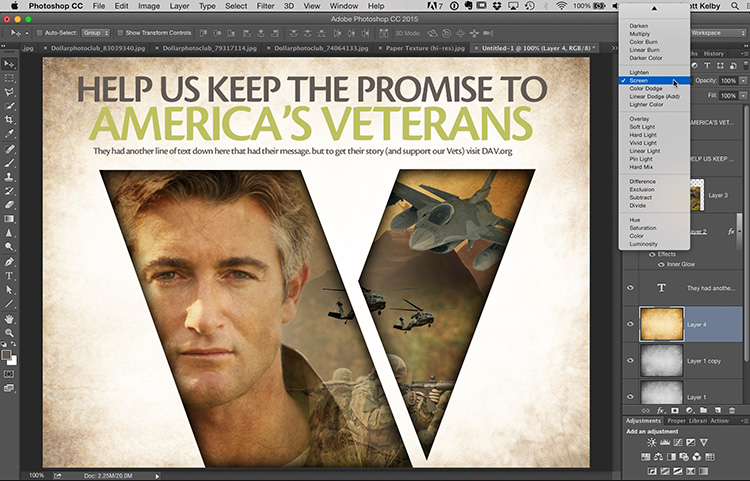Screen dimensions: 750x481
Task: Select the Clone Stamp tool
Action: pos(9,175)
